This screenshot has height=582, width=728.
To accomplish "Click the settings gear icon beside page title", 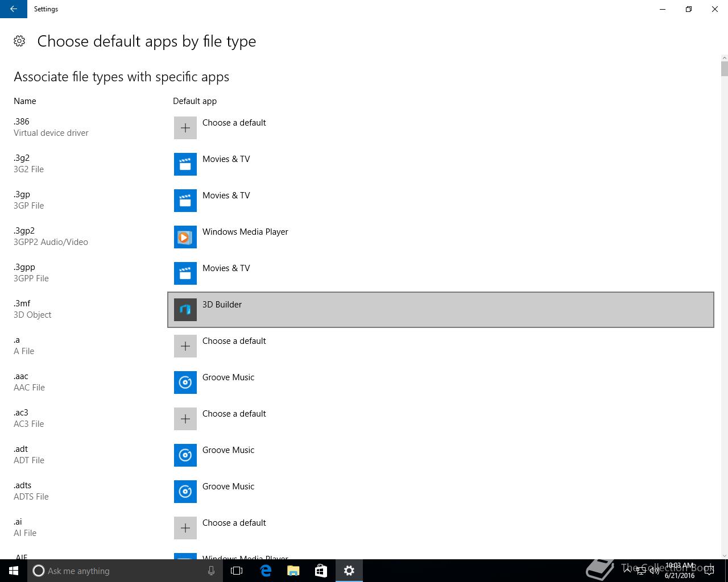I will 19,41.
